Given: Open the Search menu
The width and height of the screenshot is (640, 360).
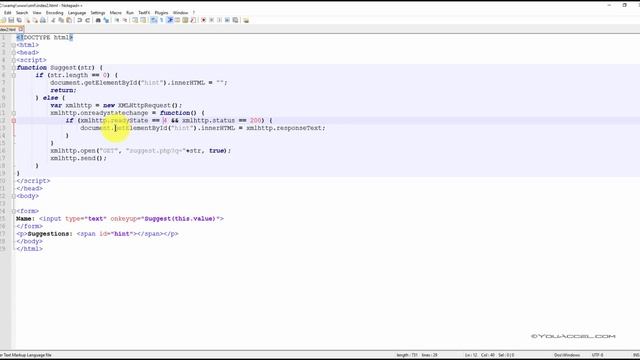Looking at the screenshot, I should pyautogui.click(x=22, y=13).
